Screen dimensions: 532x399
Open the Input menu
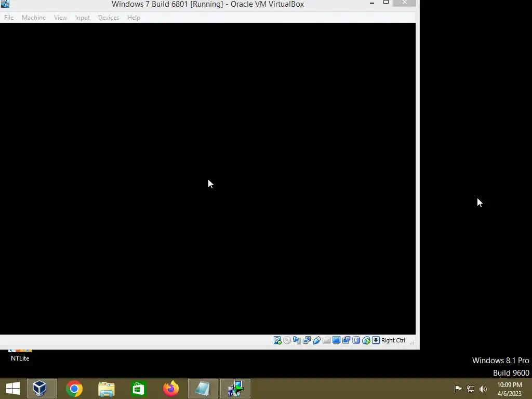(83, 18)
